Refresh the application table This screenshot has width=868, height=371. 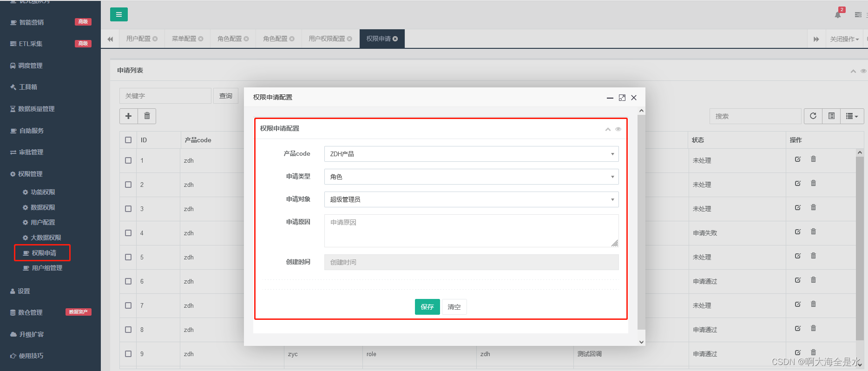point(813,116)
